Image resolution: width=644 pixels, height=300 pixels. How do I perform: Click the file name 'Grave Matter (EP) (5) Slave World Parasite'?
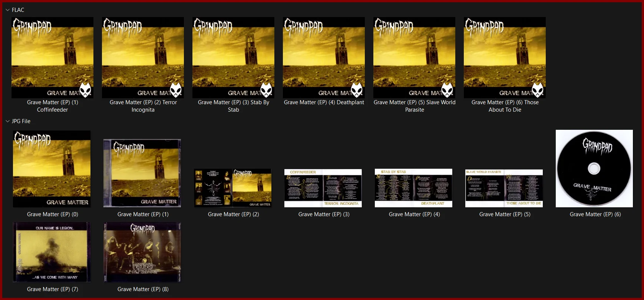[x=415, y=106]
